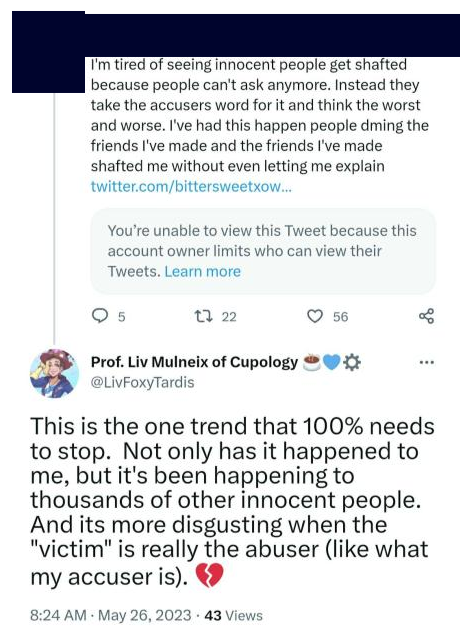
Task: Like the tweet with heart icon
Action: [x=315, y=316]
